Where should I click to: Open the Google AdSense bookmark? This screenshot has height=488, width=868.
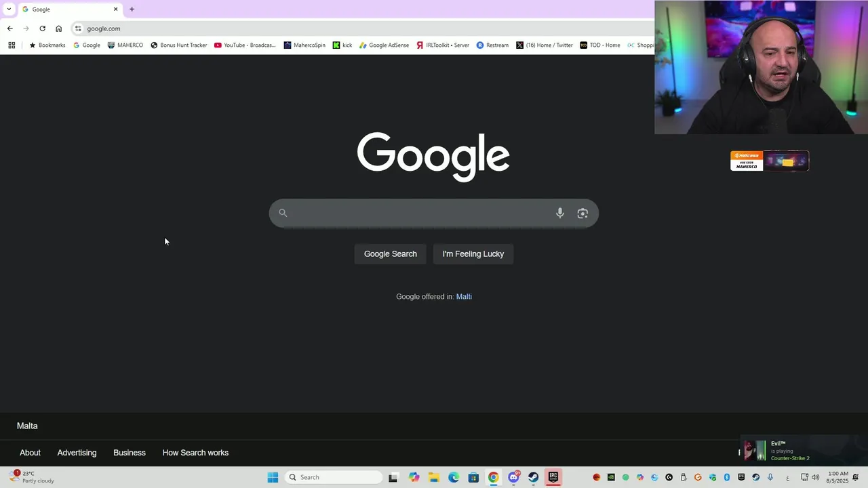click(384, 45)
